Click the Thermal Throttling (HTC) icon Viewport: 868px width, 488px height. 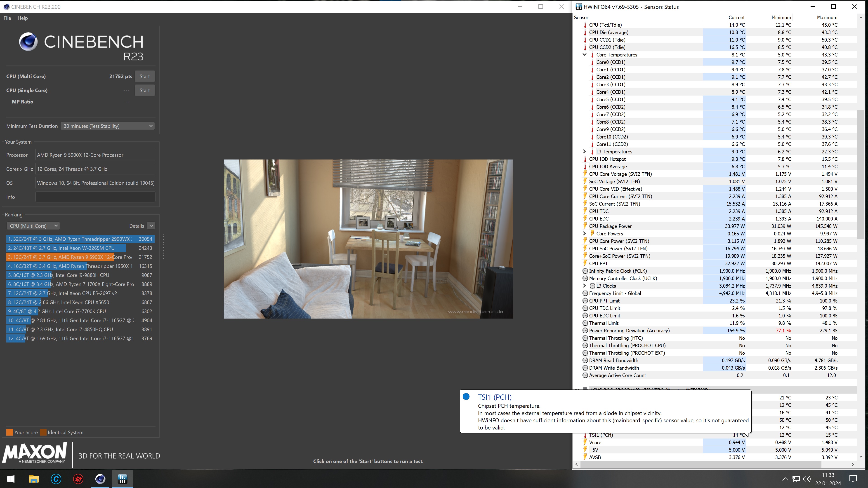pyautogui.click(x=585, y=338)
